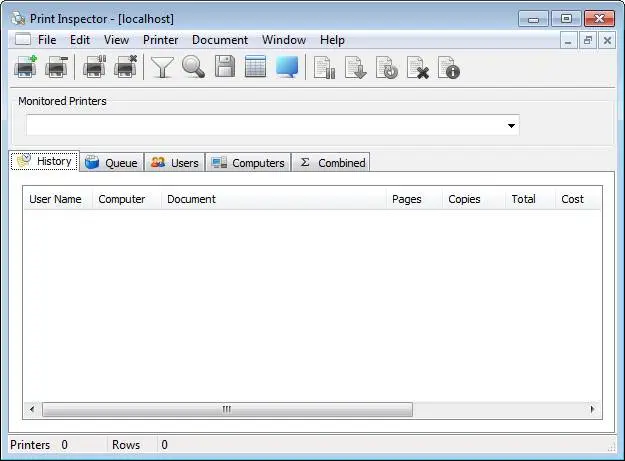The image size is (625, 461).
Task: Maximize the Print Inspector window
Action: [x=566, y=19]
